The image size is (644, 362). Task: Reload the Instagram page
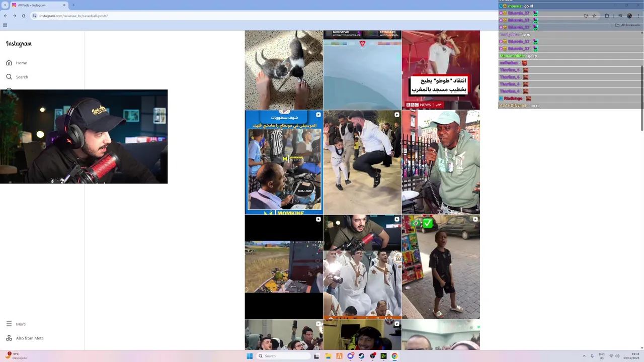[23, 16]
